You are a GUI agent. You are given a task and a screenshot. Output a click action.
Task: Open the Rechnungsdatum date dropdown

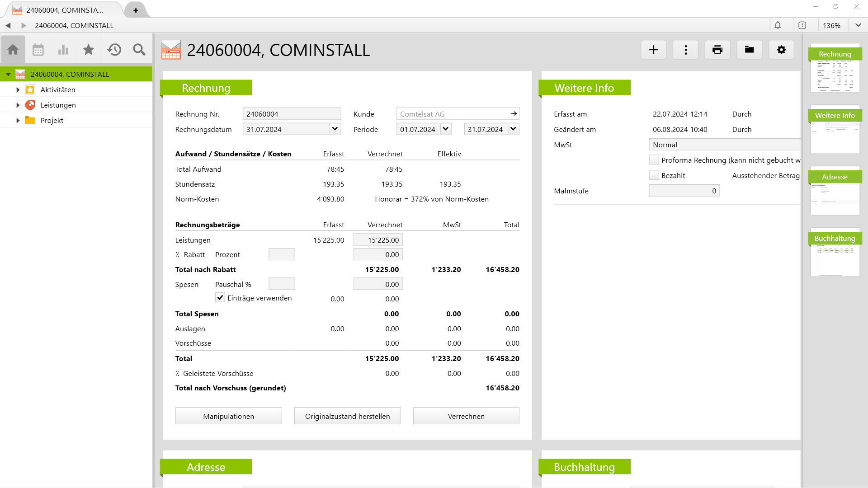pos(335,129)
